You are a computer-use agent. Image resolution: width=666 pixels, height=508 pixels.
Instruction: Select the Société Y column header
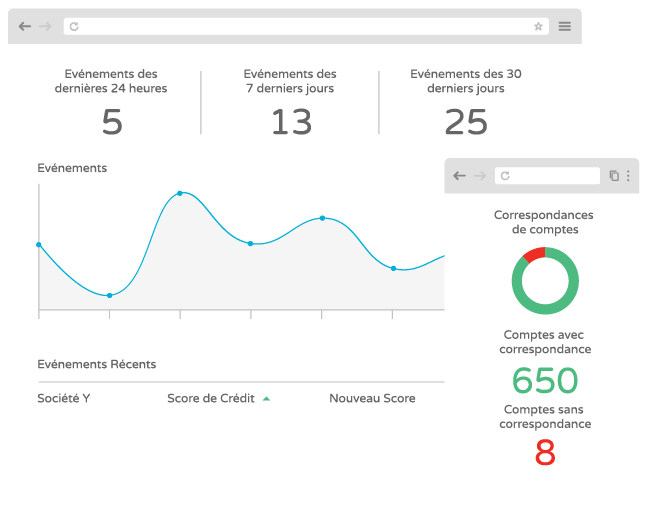click(64, 398)
